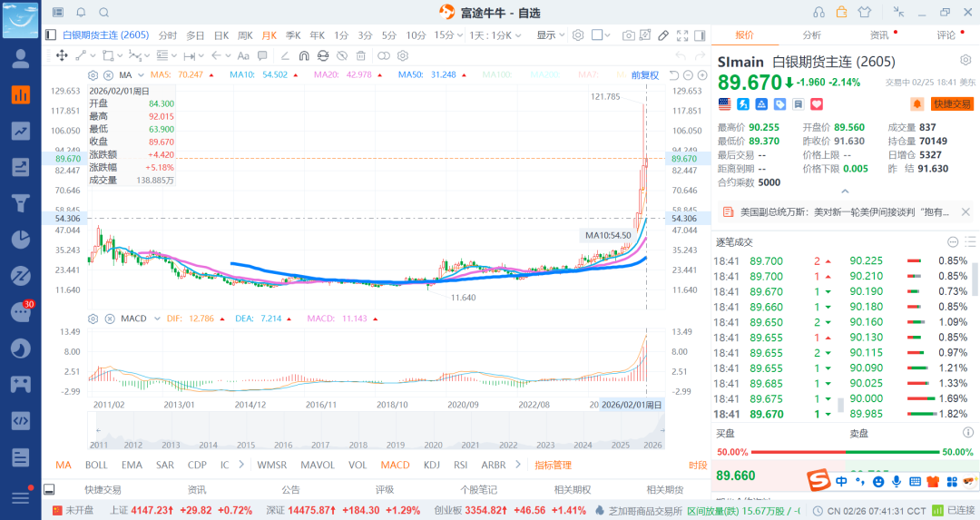
Task: Select the rectangle shape drawing tool
Action: 107,55
